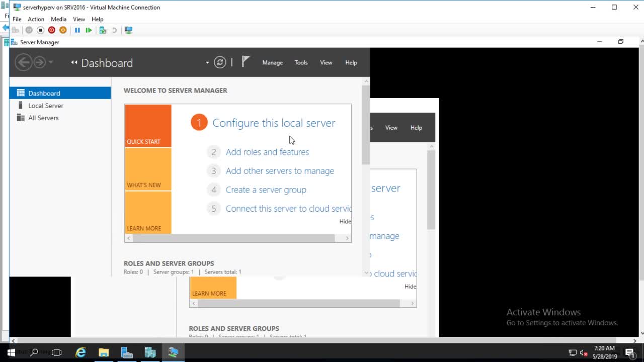Click the welcome panel horizontal scrollbar thumb
This screenshot has width=644, height=362.
234,238
